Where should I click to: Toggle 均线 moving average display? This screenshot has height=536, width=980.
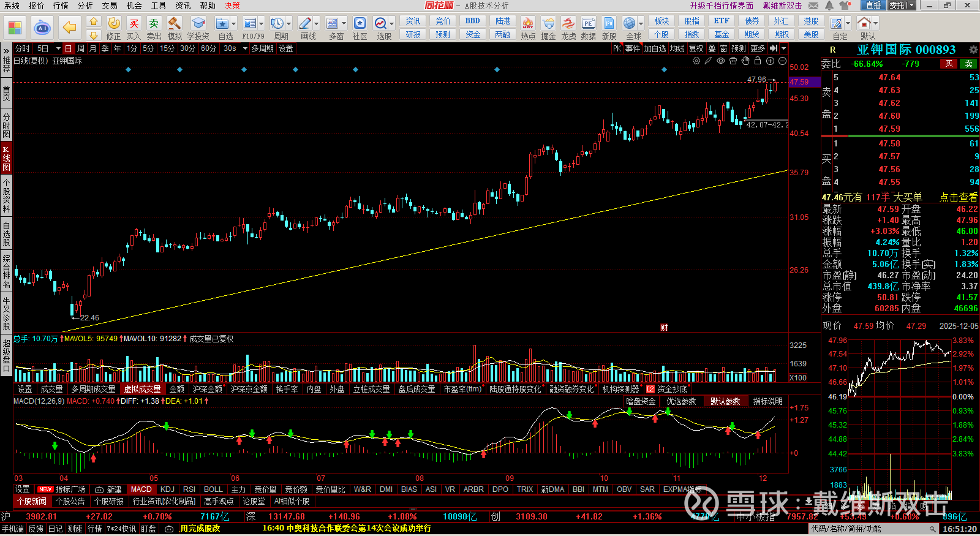point(677,48)
